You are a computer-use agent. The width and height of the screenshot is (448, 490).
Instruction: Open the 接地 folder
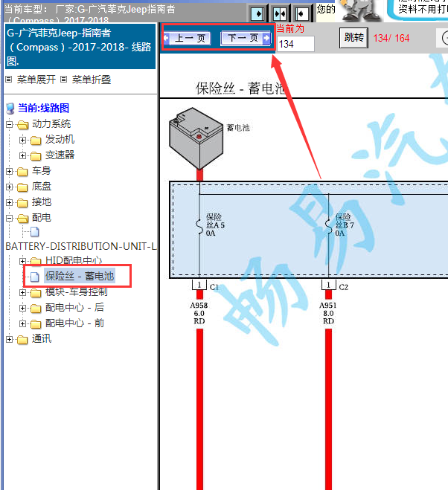[41, 202]
